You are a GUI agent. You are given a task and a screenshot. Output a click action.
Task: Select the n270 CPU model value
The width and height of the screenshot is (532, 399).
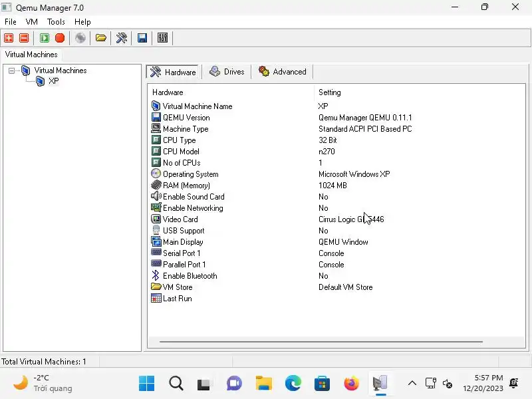click(327, 152)
